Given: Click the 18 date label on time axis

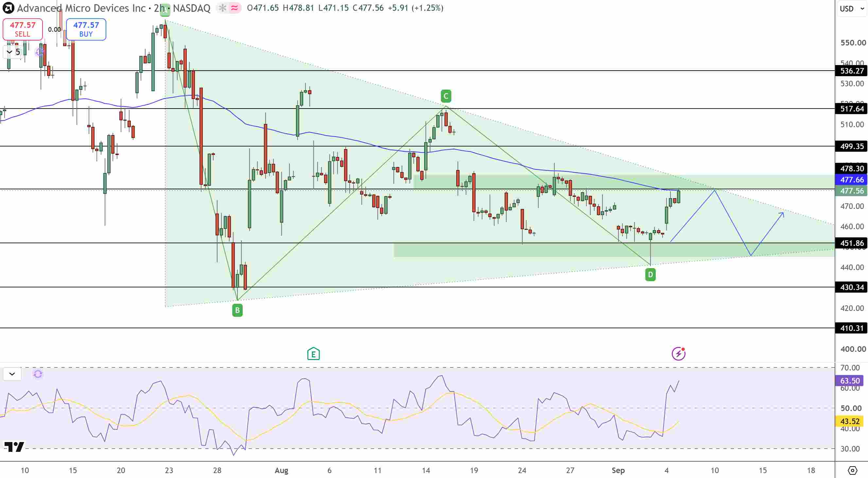Looking at the screenshot, I should pos(811,470).
